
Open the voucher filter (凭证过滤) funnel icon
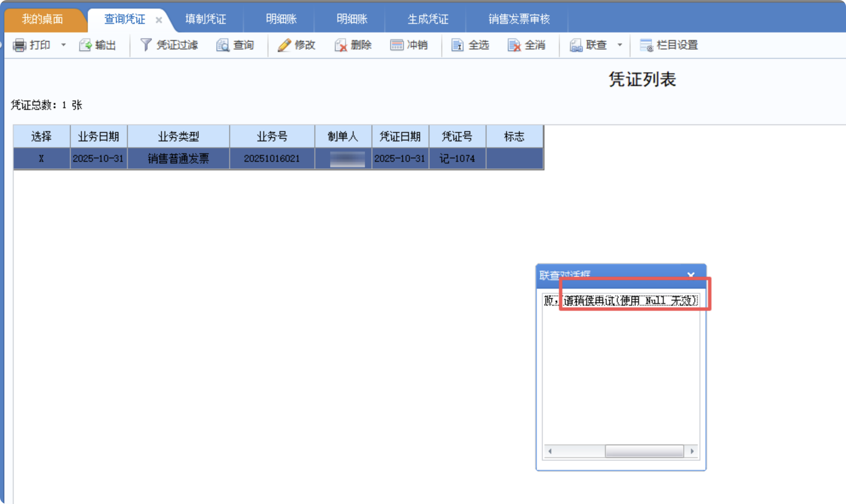(x=146, y=45)
